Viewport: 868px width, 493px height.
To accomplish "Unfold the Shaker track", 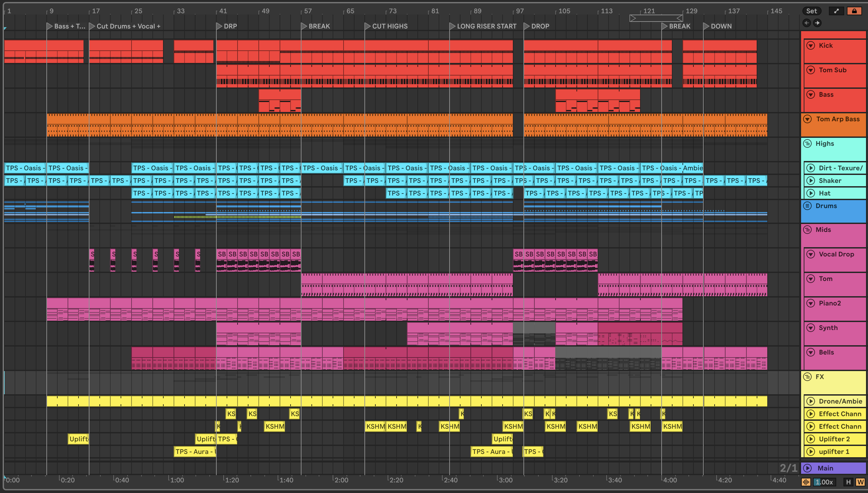I will pyautogui.click(x=811, y=181).
